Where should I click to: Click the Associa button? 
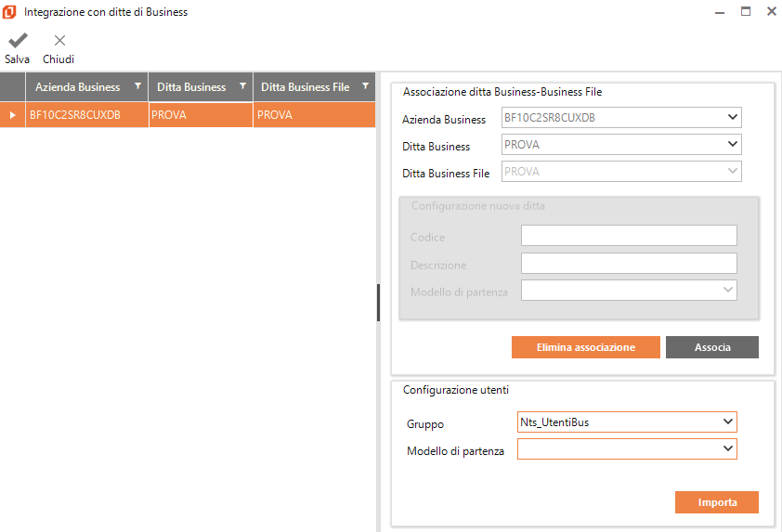click(x=712, y=347)
